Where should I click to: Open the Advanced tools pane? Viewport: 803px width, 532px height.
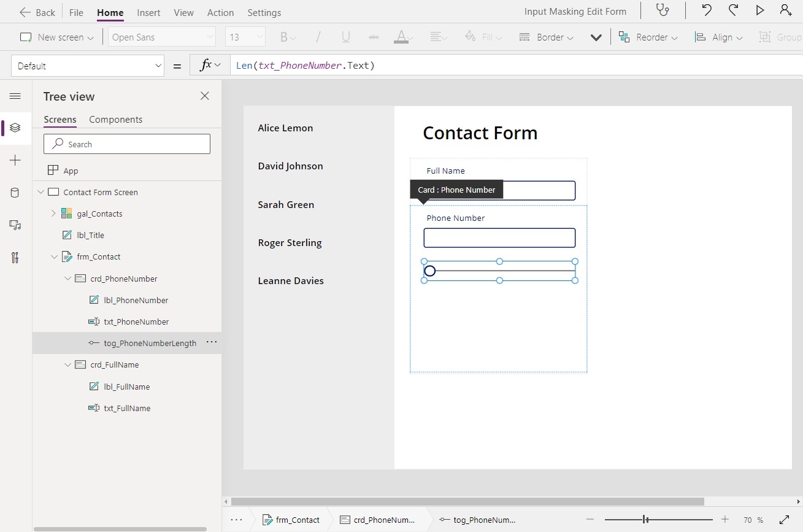15,258
